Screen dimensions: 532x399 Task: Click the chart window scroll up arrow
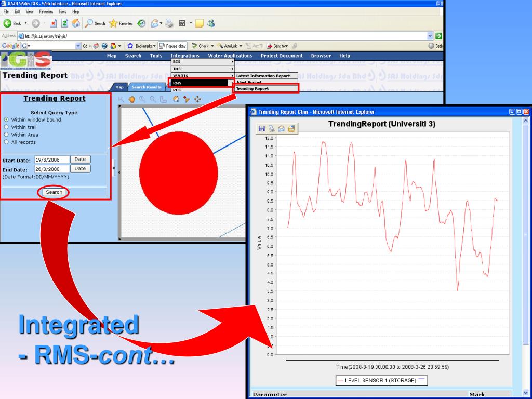tap(526, 121)
